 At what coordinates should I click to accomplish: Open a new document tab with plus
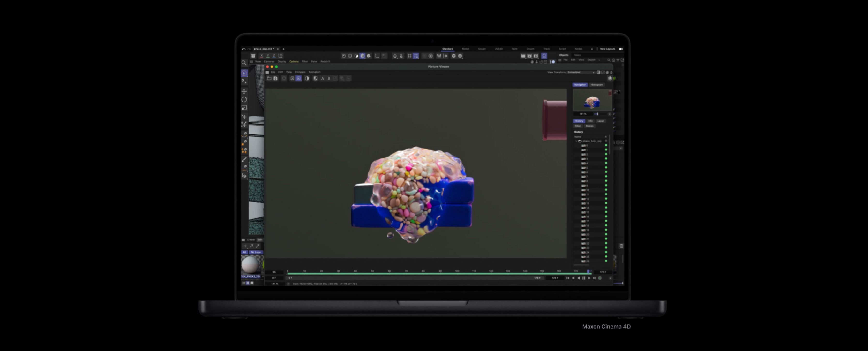[x=283, y=49]
